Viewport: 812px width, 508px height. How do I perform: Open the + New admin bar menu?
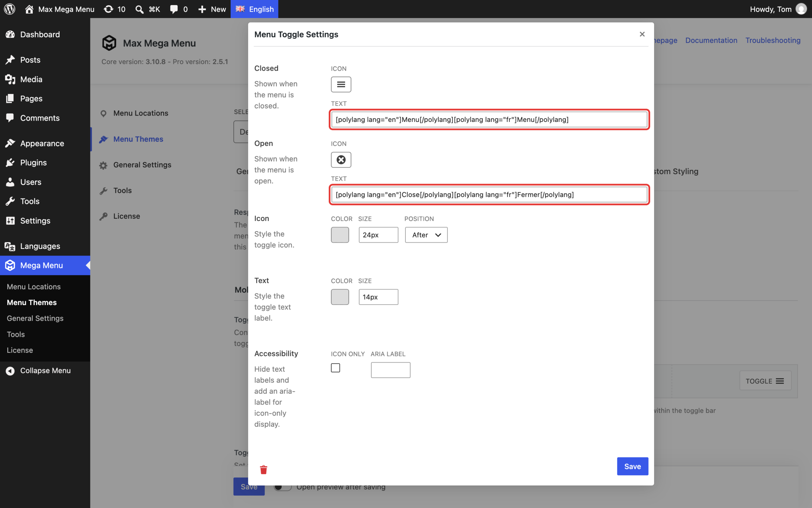(212, 9)
